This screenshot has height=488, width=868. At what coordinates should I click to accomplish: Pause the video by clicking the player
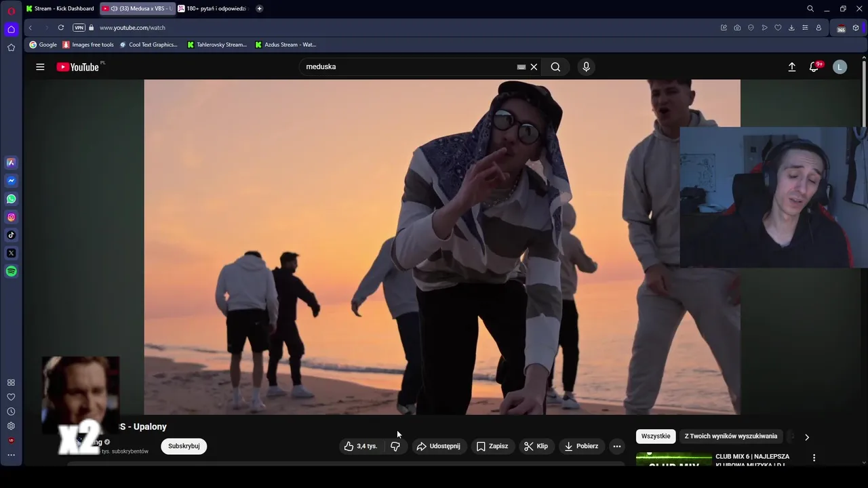point(442,247)
